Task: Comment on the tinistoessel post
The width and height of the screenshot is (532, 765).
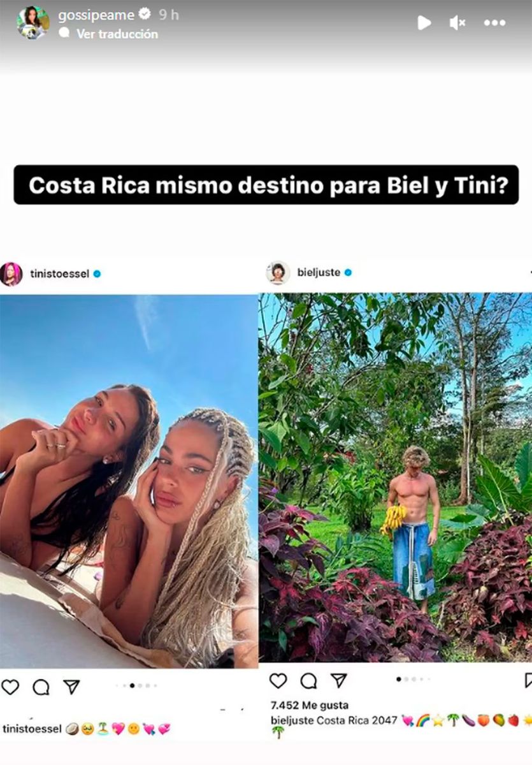Action: [41, 687]
